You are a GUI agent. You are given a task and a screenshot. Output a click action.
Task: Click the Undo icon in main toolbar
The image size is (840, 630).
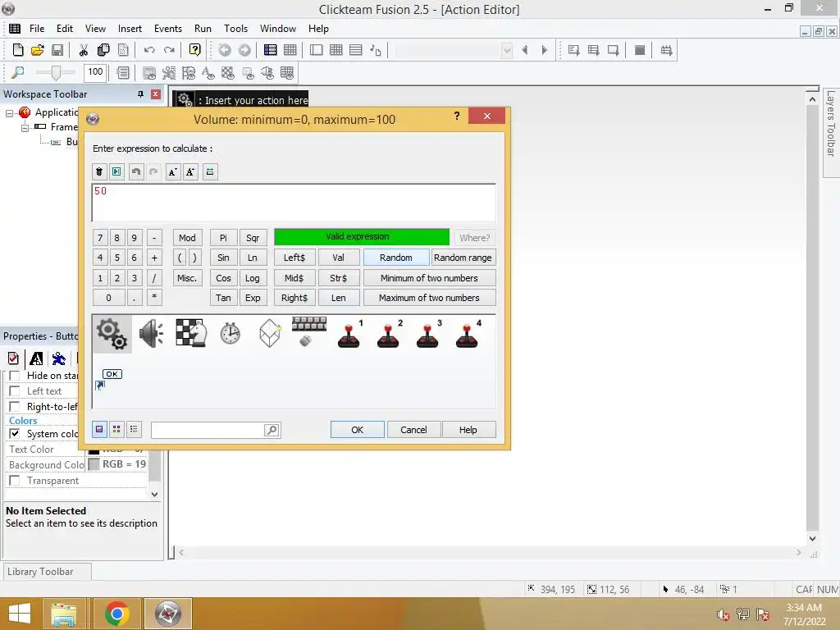149,50
